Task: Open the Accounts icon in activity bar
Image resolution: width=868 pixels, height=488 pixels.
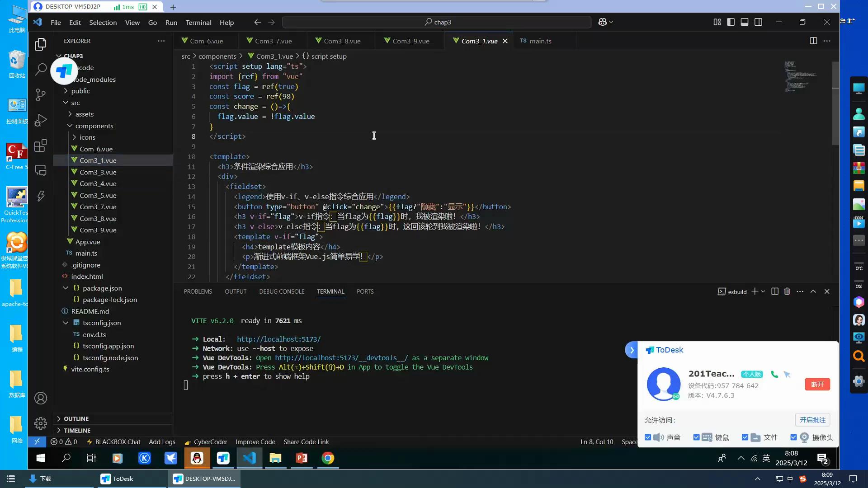Action: [x=41, y=398]
